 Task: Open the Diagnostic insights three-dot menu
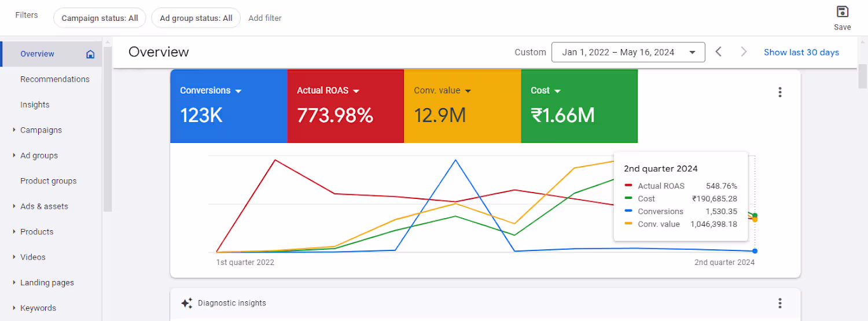pyautogui.click(x=780, y=303)
